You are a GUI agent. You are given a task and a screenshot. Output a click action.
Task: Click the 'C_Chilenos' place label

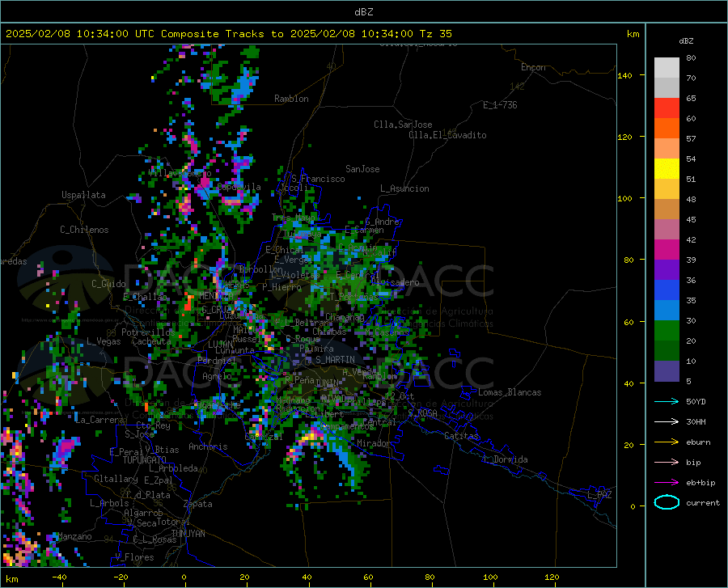click(x=84, y=230)
